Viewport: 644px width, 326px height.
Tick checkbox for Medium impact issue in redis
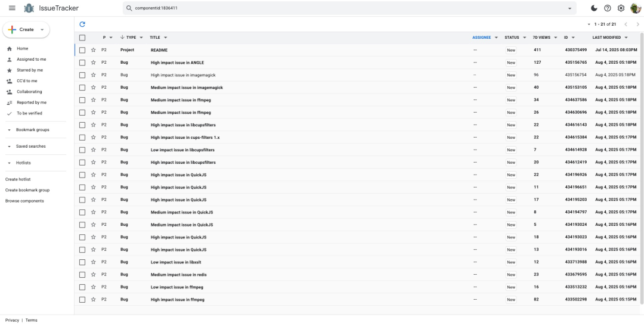click(82, 275)
